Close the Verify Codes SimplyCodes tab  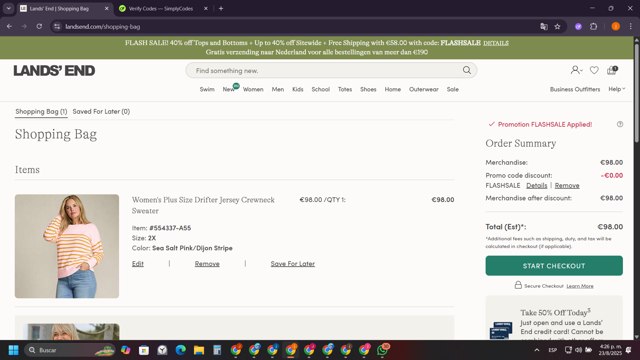pyautogui.click(x=206, y=8)
